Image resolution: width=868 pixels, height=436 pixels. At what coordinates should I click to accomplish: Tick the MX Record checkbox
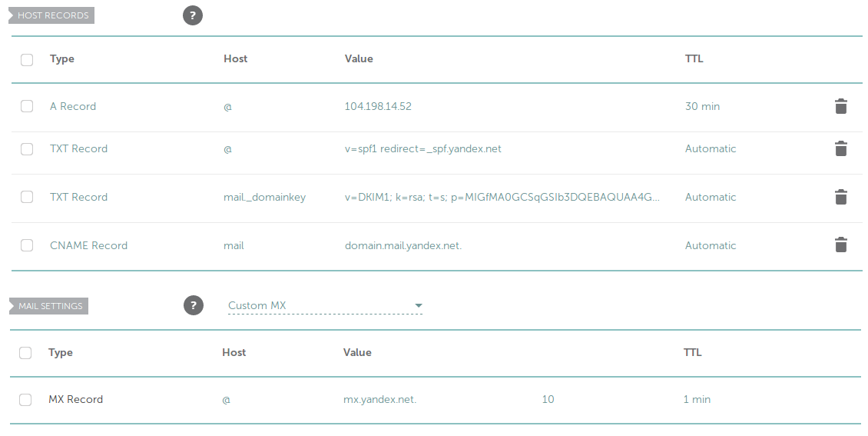point(25,399)
